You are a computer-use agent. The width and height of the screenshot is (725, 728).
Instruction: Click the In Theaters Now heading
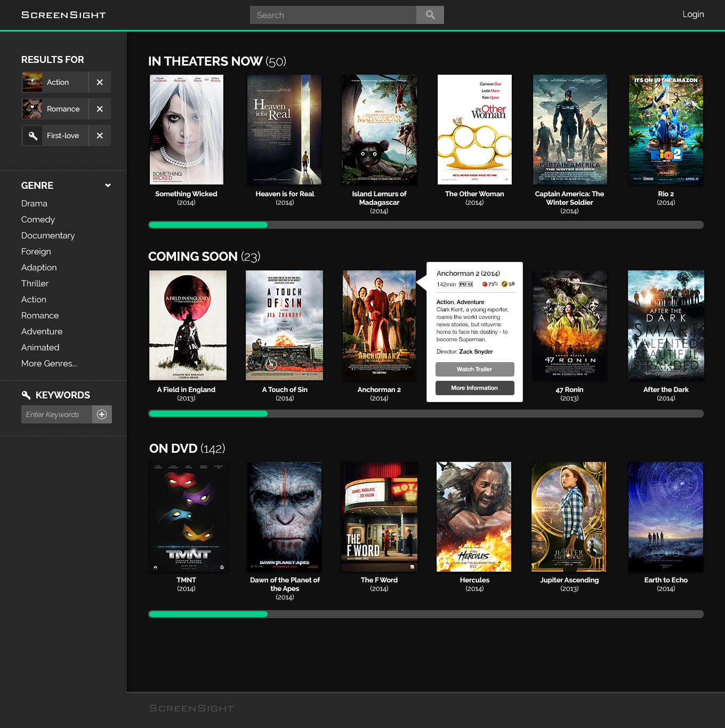pyautogui.click(x=205, y=61)
